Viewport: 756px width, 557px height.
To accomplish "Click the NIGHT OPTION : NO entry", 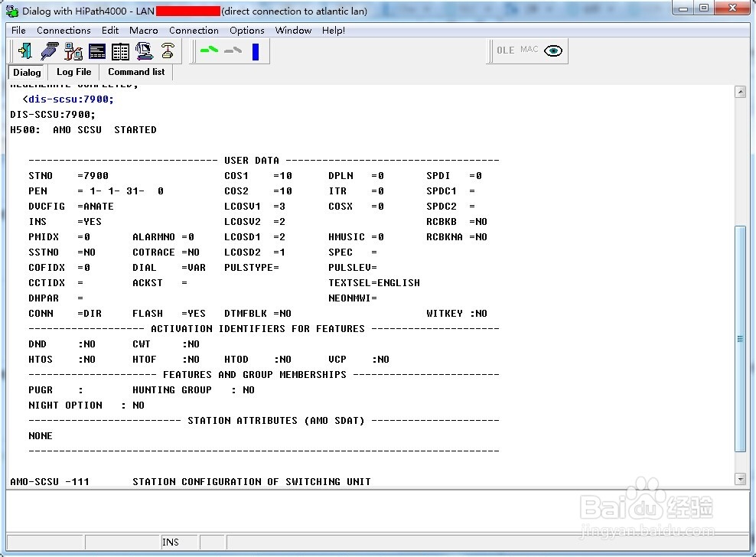I will [x=86, y=406].
